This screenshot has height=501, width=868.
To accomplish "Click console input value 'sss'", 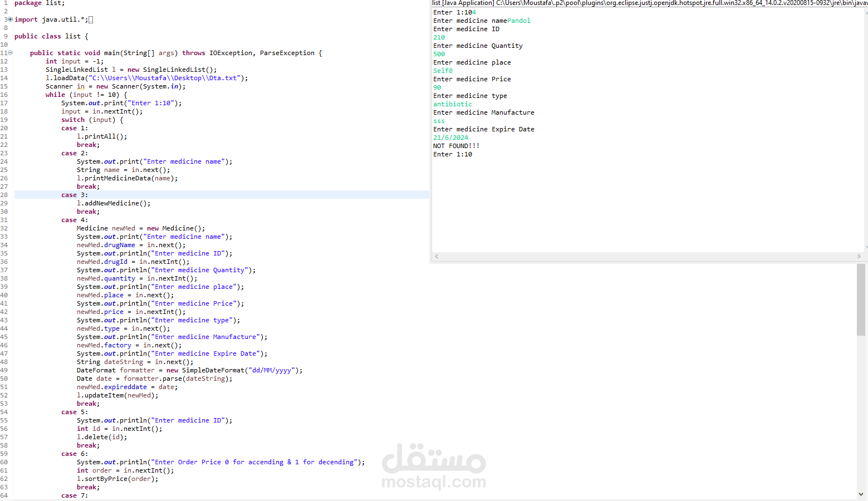I will pos(439,121).
